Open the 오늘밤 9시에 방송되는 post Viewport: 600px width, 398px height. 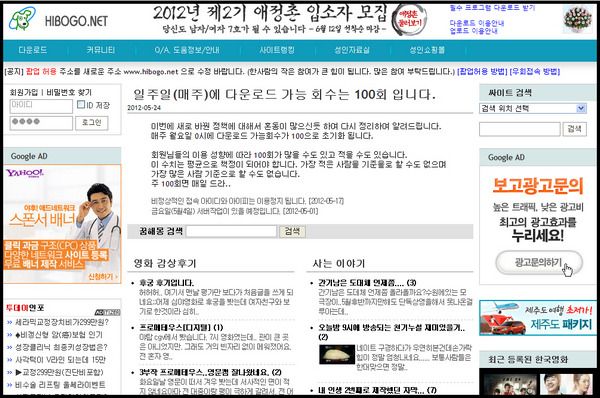[392, 332]
